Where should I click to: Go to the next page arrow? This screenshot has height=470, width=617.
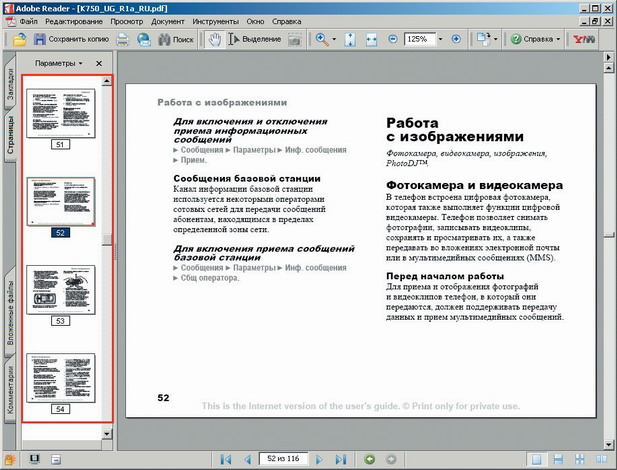[x=319, y=458]
